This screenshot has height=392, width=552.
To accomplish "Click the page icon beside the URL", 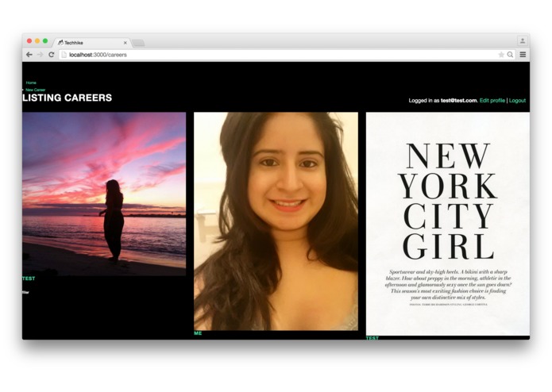I will point(64,55).
